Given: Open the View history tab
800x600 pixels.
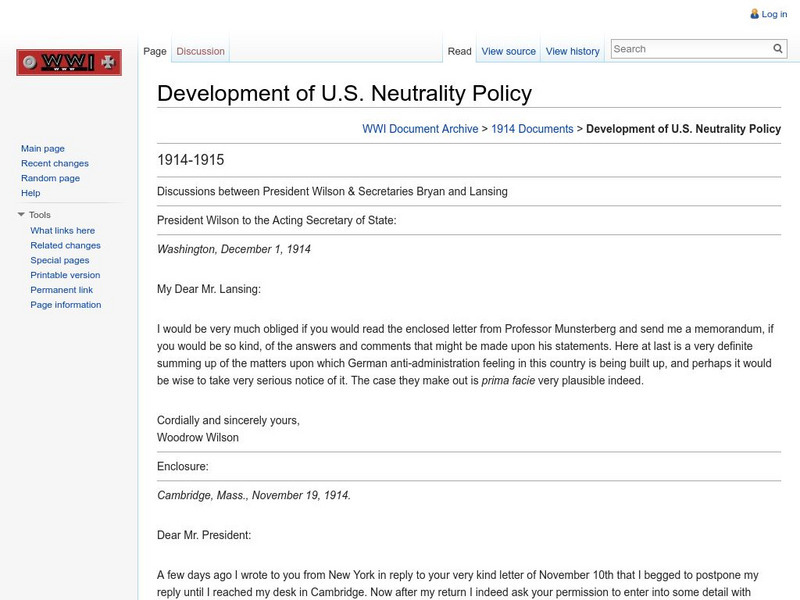Looking at the screenshot, I should click(572, 51).
